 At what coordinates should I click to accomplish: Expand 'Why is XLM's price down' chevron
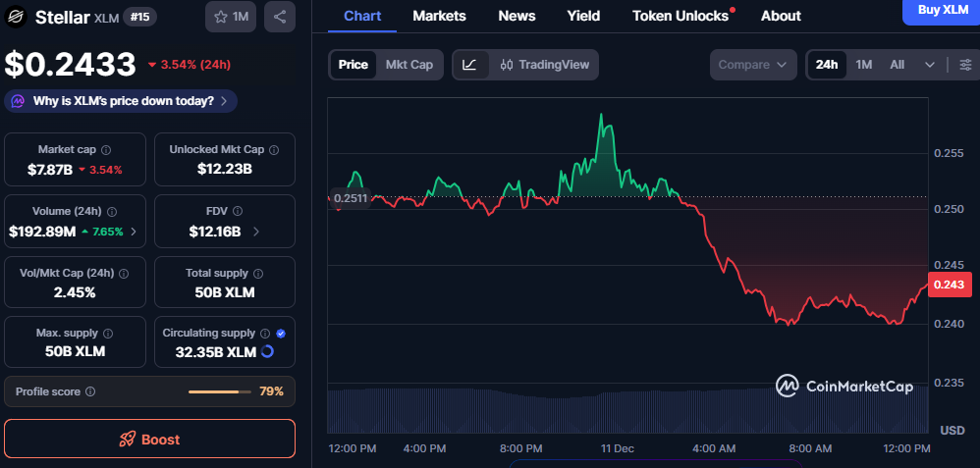click(x=224, y=101)
